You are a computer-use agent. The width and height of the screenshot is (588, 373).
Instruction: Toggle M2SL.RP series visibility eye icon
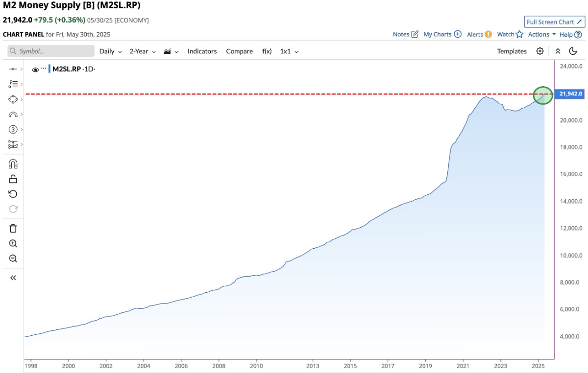point(35,70)
